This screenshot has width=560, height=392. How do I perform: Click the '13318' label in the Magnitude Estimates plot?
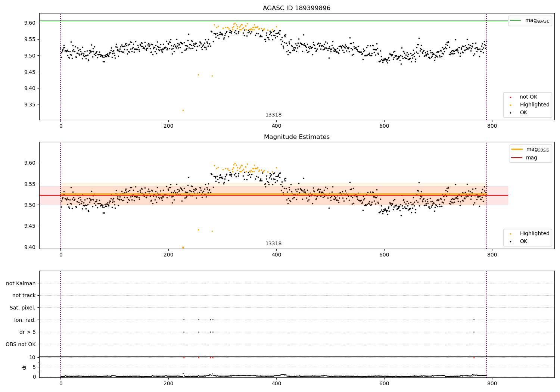pos(273,244)
